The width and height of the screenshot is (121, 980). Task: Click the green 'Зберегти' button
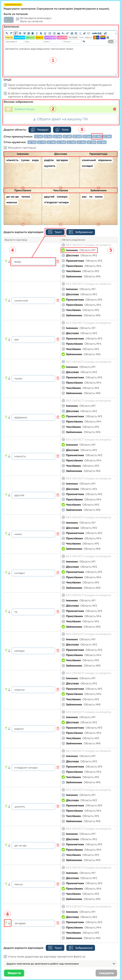click(14, 973)
